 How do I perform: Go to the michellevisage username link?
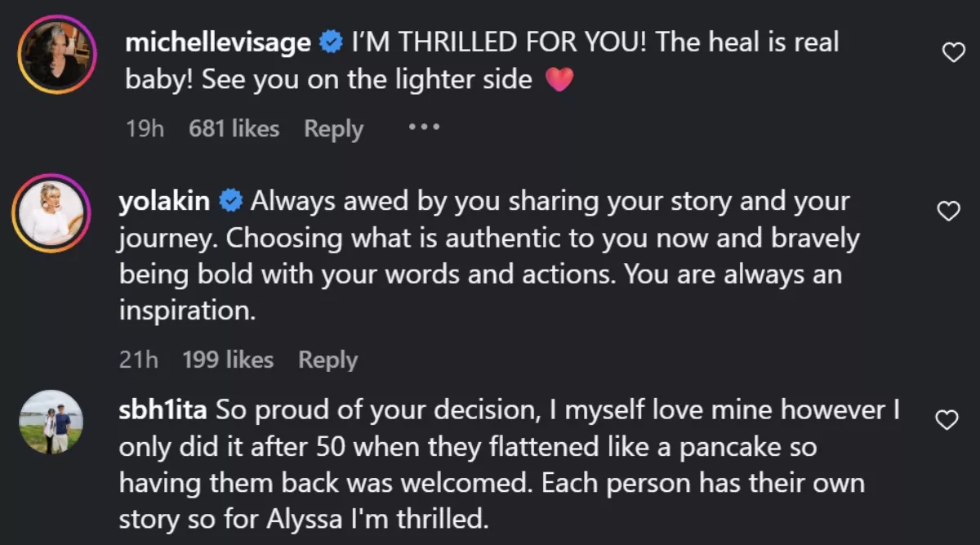coord(218,43)
